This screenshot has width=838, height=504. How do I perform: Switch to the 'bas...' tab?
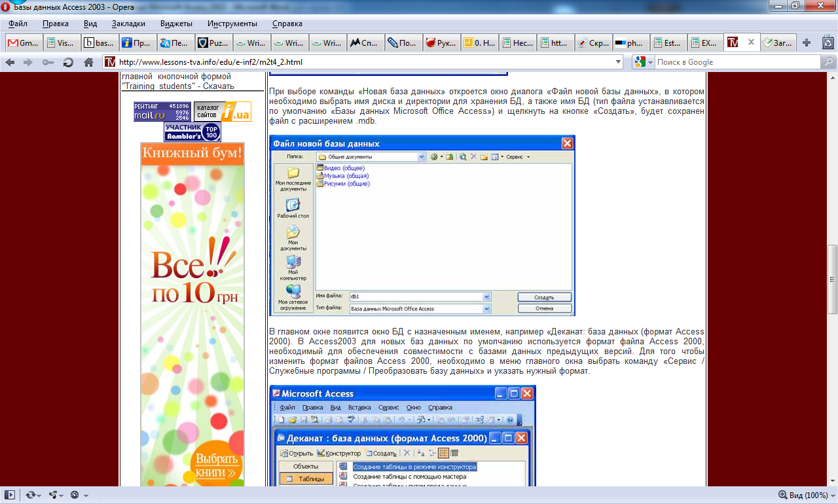pos(100,43)
